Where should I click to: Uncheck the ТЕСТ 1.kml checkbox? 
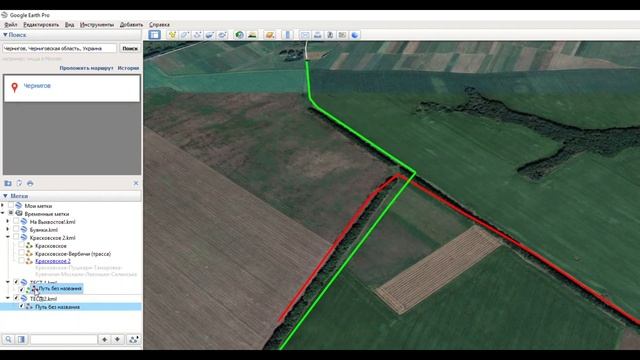(x=16, y=282)
